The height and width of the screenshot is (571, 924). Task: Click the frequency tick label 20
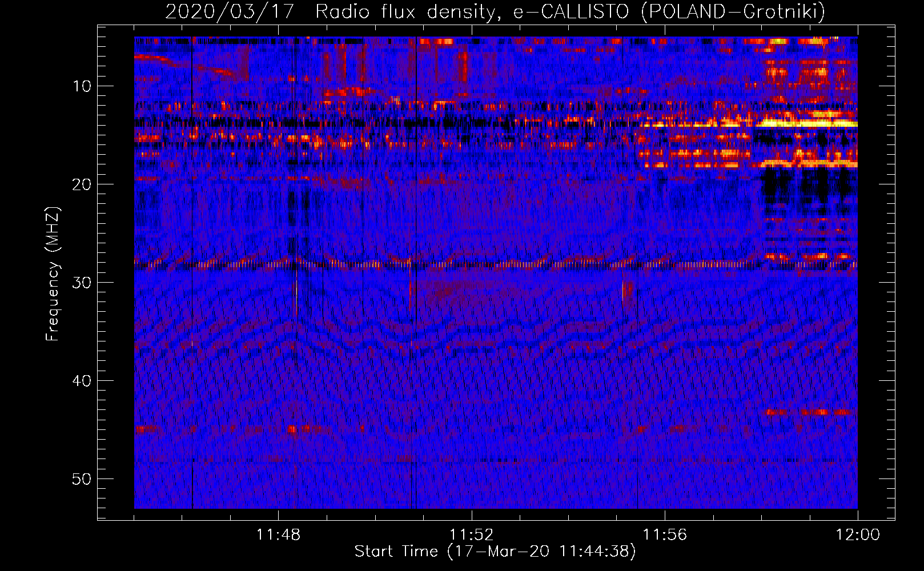pyautogui.click(x=82, y=184)
